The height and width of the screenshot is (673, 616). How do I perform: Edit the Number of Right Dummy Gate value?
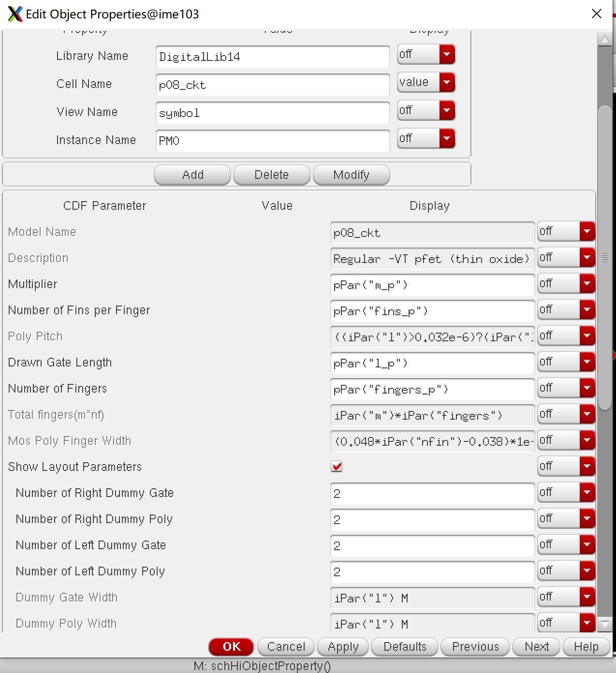pyautogui.click(x=432, y=494)
